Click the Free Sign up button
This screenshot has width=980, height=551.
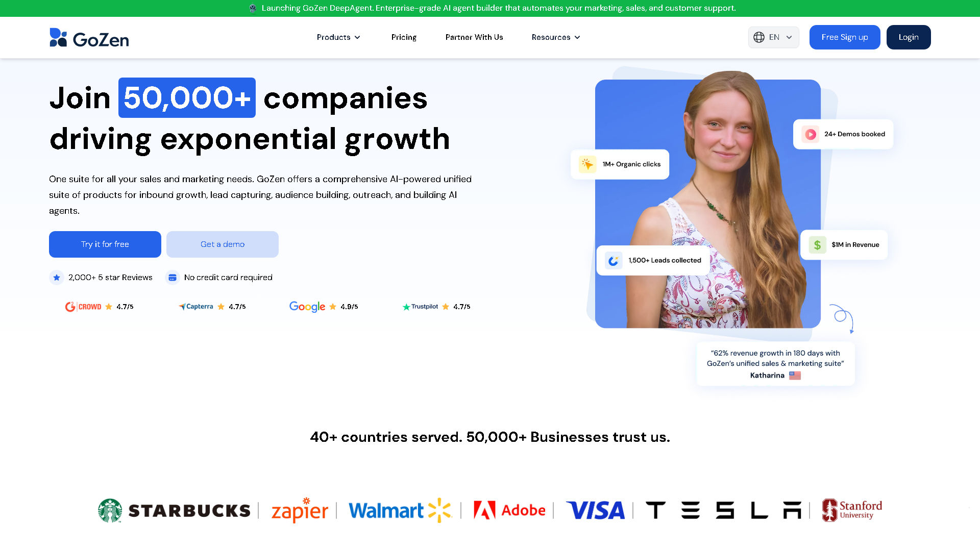tap(845, 37)
